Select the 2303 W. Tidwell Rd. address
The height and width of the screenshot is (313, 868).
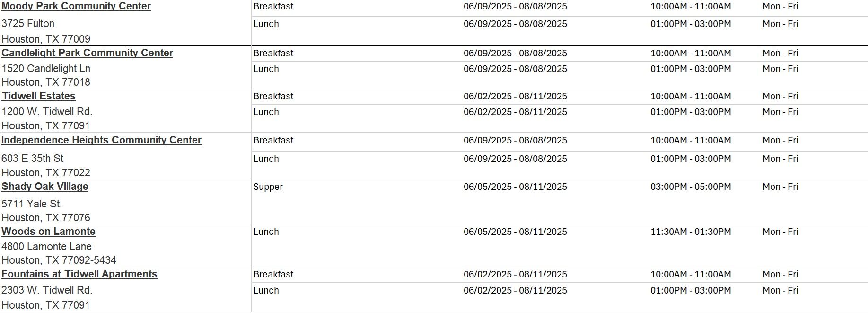tap(47, 290)
